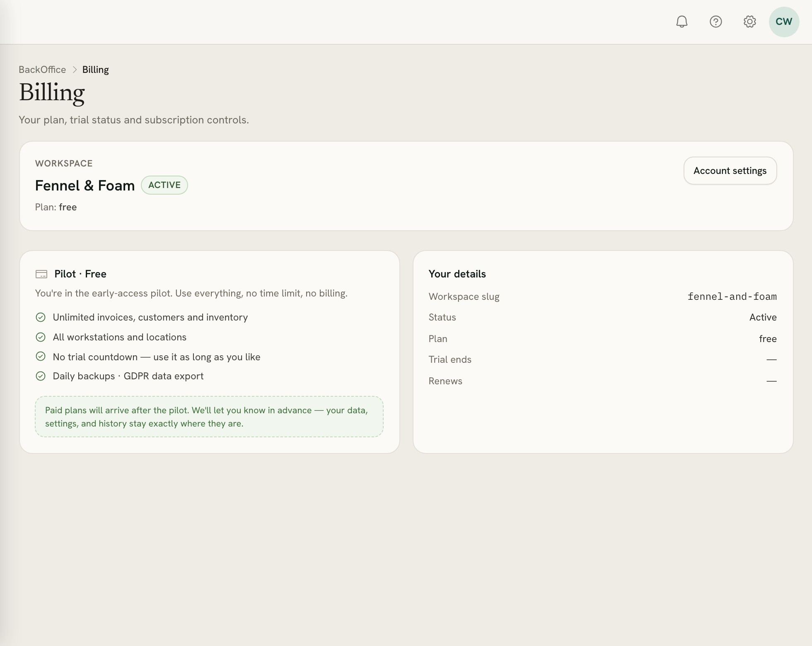
Task: Click the Plan value free in Your details
Action: (768, 339)
